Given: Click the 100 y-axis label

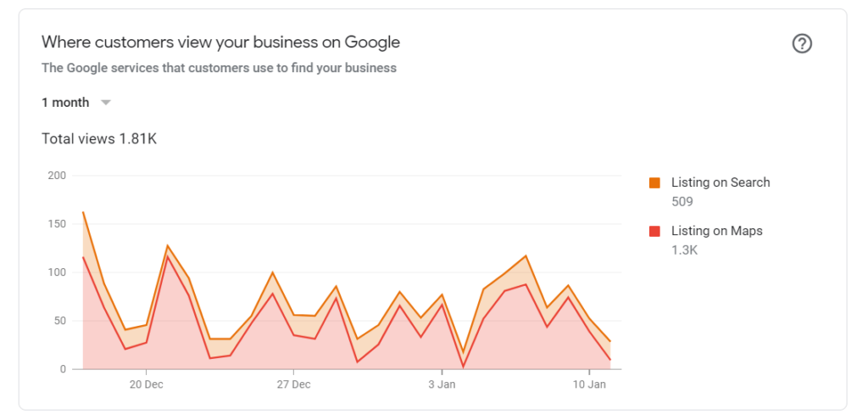Looking at the screenshot, I should point(58,272).
